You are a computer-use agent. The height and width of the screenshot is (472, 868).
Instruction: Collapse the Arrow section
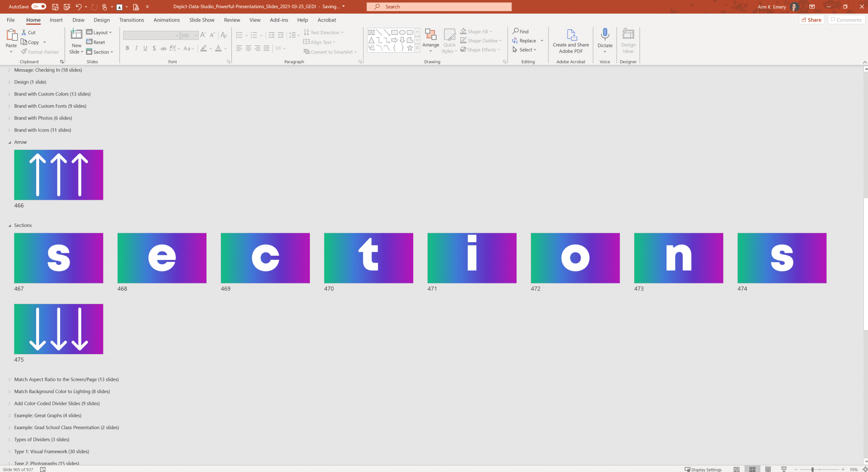10,142
